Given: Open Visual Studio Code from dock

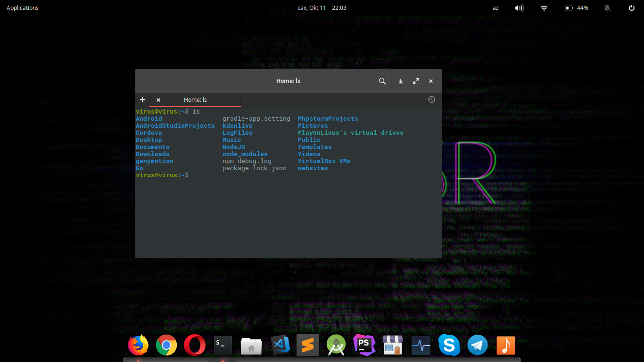Looking at the screenshot, I should [280, 346].
